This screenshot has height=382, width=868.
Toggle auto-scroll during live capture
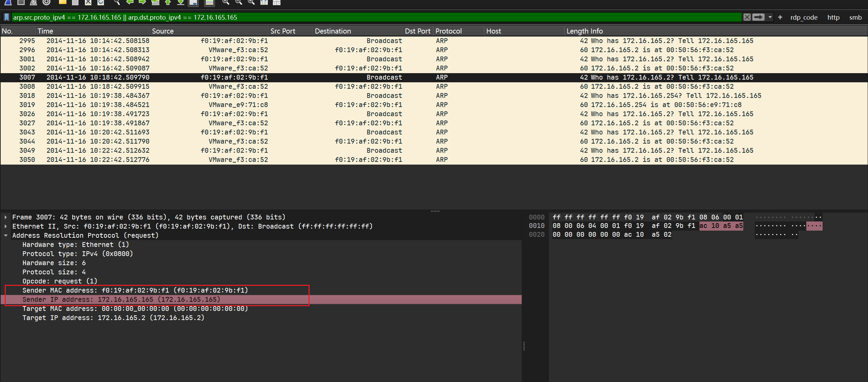[x=193, y=2]
